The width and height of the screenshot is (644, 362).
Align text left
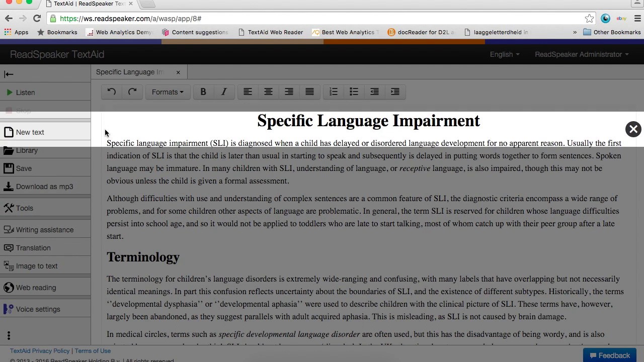click(x=248, y=92)
